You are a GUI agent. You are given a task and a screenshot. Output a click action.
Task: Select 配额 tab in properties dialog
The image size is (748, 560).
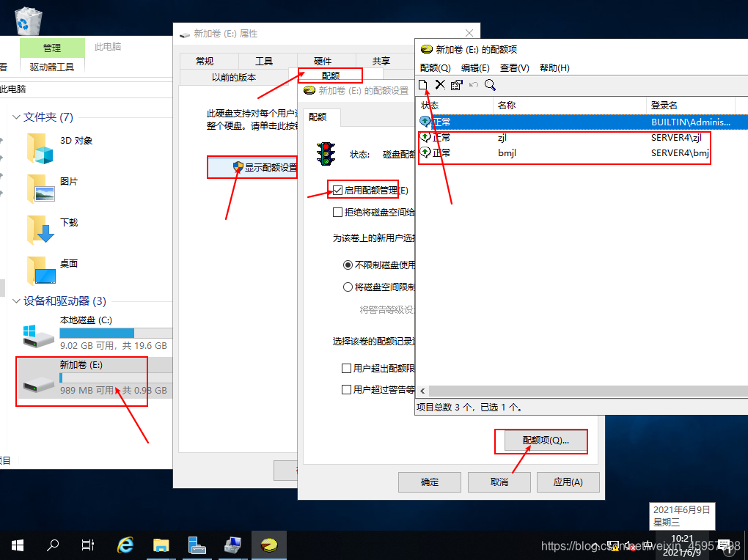coord(331,75)
